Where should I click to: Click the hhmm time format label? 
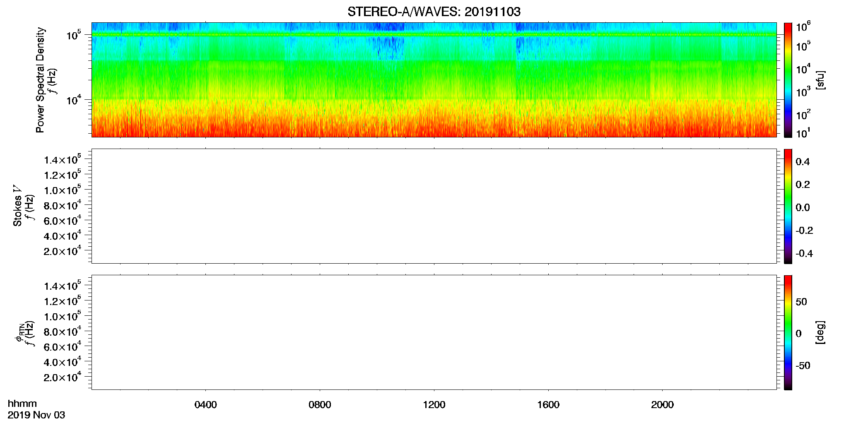click(22, 404)
